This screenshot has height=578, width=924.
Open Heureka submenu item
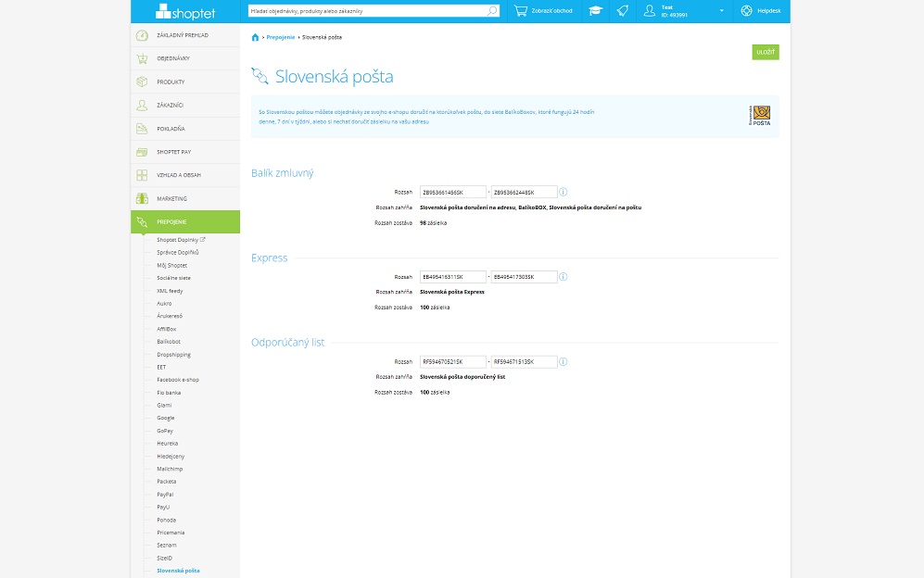click(168, 444)
